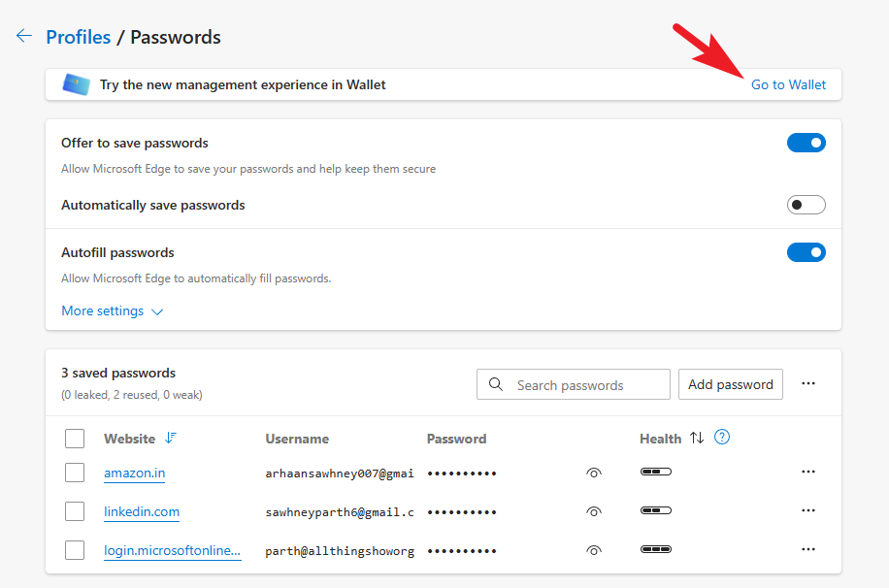Click the Wallet card icon in the banner
Screen dimensions: 889x588
(74, 84)
